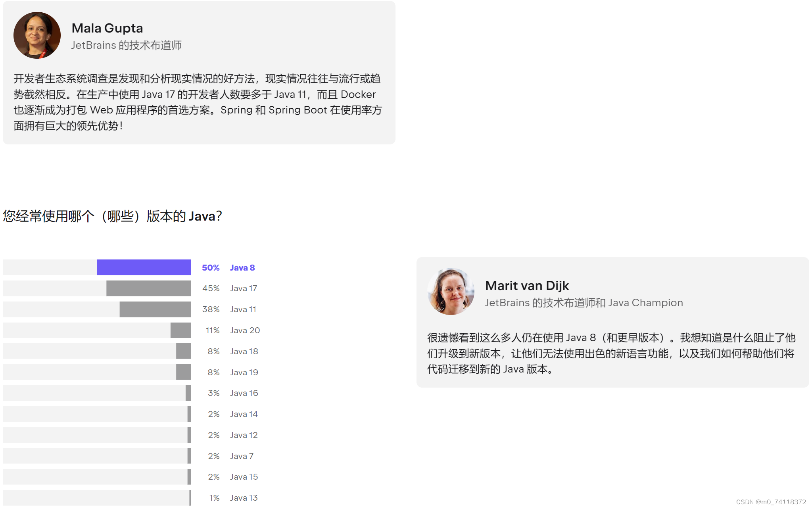Click Mala Gupta's profile photo
The image size is (812, 509).
37,35
